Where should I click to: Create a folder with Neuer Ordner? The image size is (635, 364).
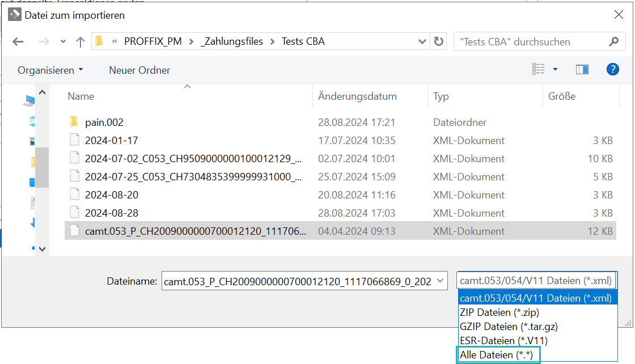[139, 70]
